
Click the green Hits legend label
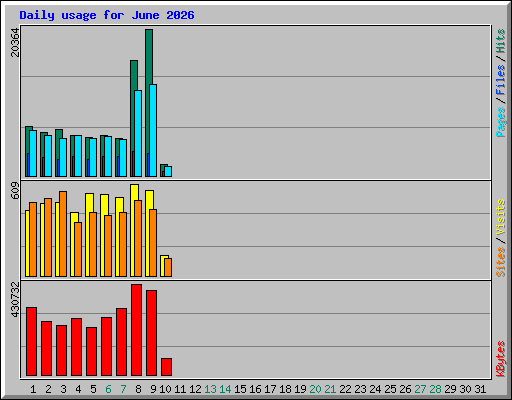(501, 41)
